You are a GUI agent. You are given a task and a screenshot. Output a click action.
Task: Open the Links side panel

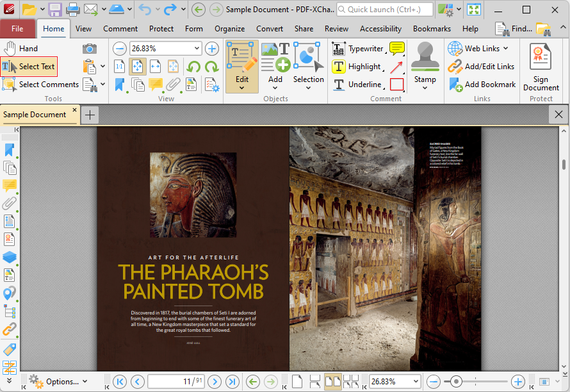[x=9, y=329]
